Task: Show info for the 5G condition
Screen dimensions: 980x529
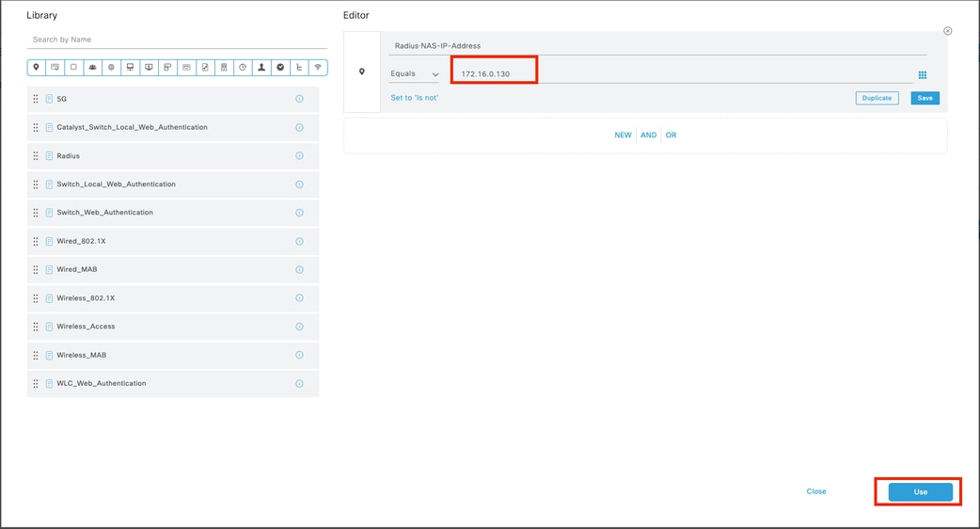Action: click(299, 99)
